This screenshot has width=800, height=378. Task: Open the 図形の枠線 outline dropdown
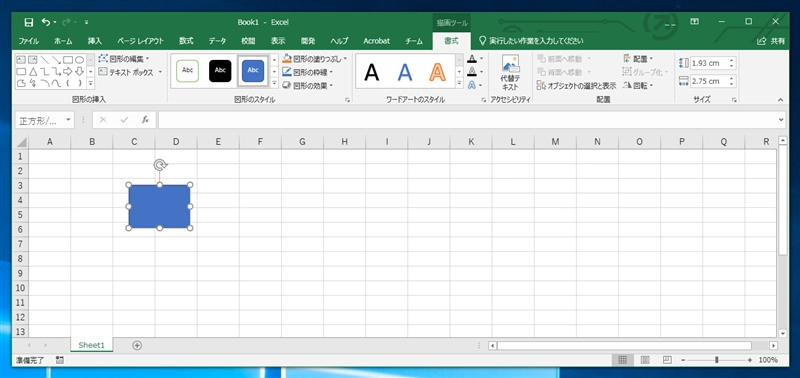tap(308, 72)
